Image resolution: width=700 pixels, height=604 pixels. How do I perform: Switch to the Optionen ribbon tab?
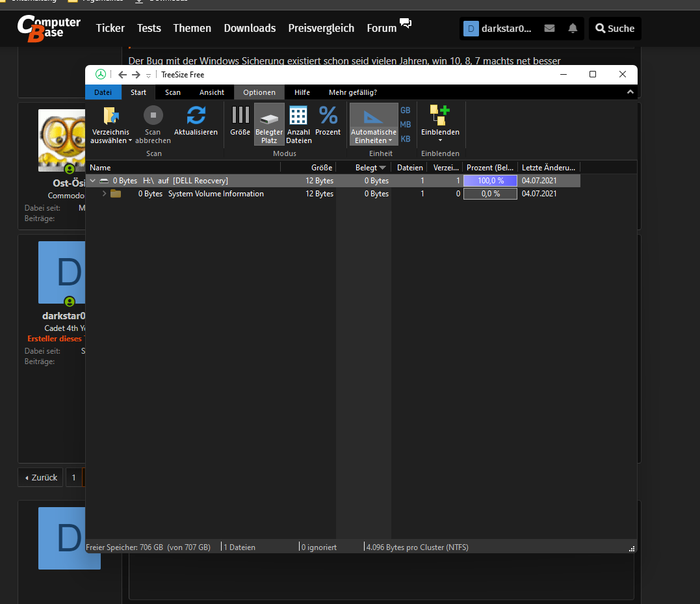259,92
